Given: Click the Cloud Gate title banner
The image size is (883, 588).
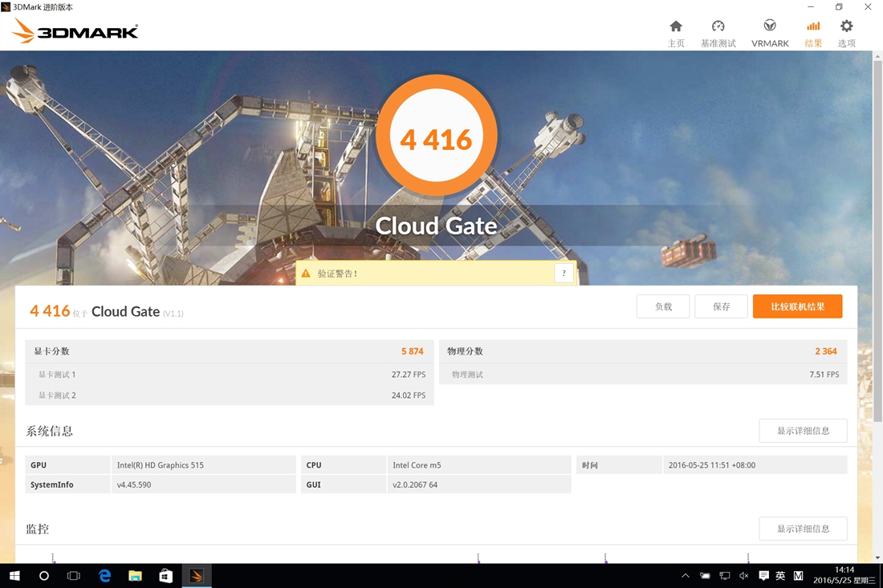Looking at the screenshot, I should pos(437,225).
